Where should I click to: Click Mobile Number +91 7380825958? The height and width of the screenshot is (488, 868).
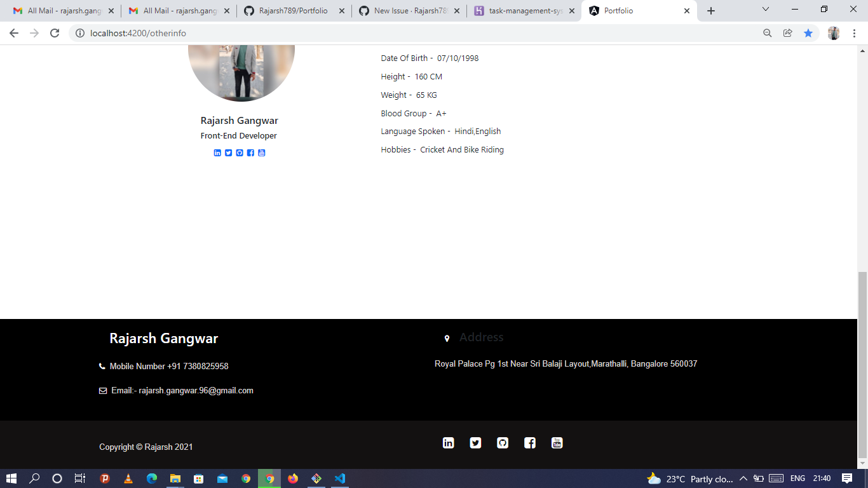pos(169,367)
